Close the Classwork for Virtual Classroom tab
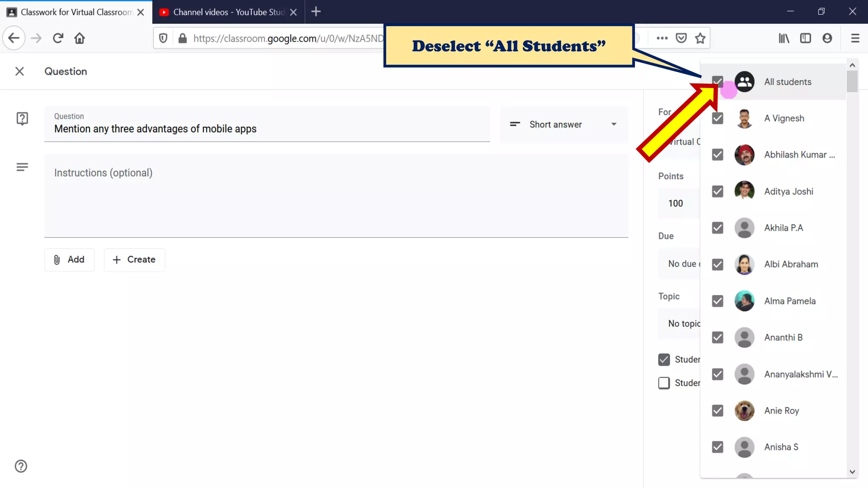This screenshot has height=488, width=868. coord(141,12)
